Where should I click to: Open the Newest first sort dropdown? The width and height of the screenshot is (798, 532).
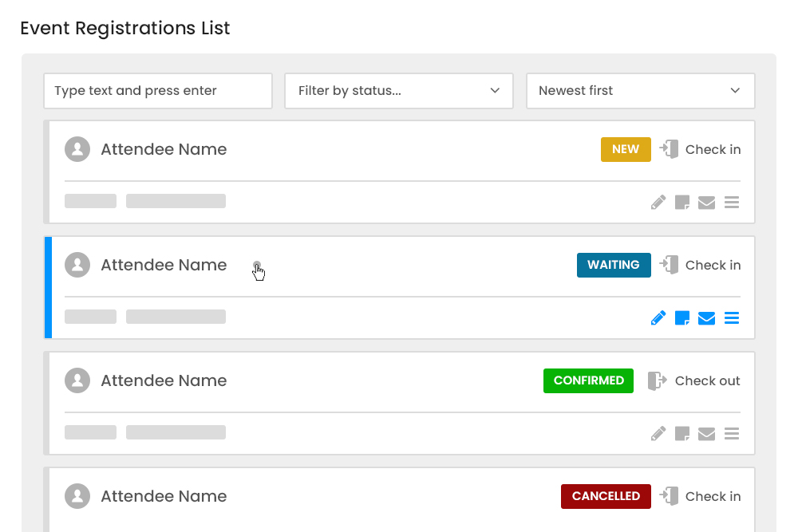[640, 91]
